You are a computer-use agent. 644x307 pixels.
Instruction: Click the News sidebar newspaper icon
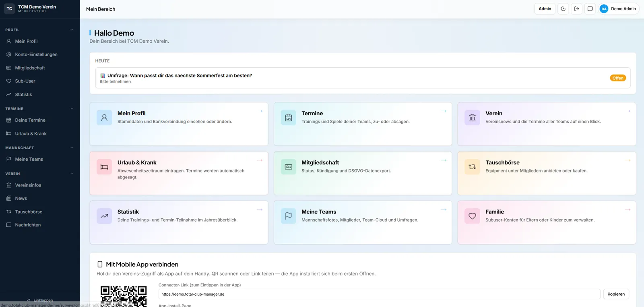(x=9, y=198)
